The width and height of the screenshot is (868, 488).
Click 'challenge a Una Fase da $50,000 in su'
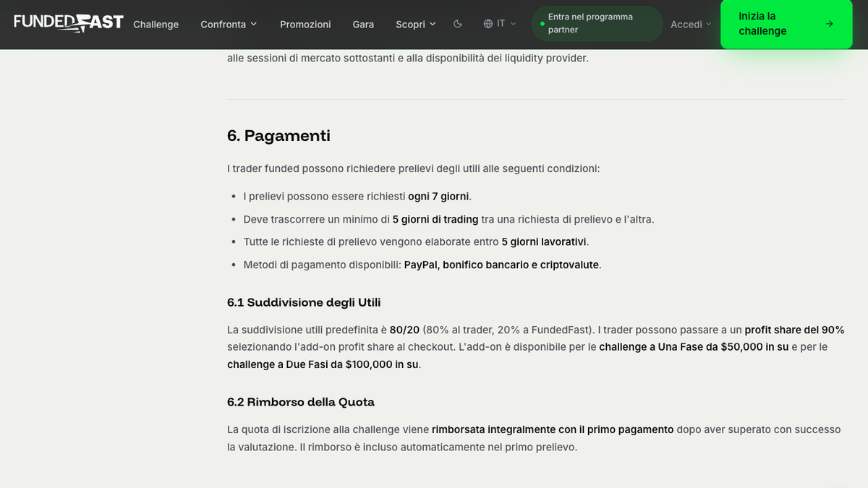click(694, 347)
